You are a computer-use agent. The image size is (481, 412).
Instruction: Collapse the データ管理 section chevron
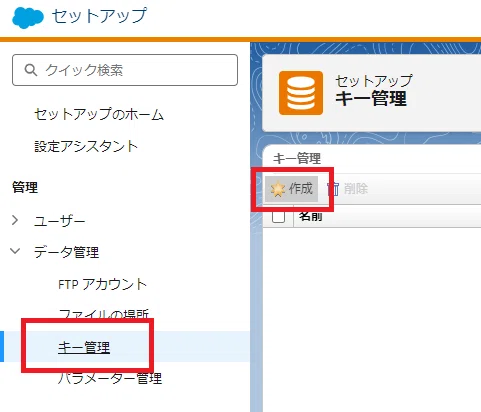(15, 251)
